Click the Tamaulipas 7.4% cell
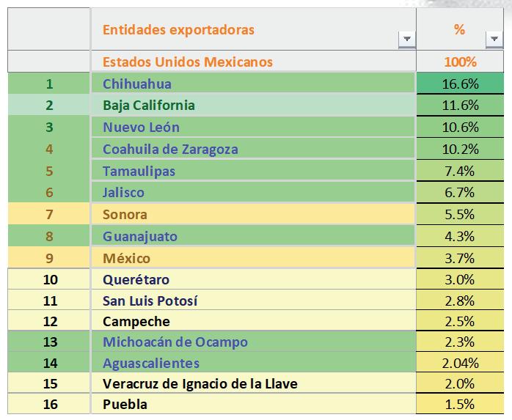This screenshot has height=420, width=512. (460, 171)
